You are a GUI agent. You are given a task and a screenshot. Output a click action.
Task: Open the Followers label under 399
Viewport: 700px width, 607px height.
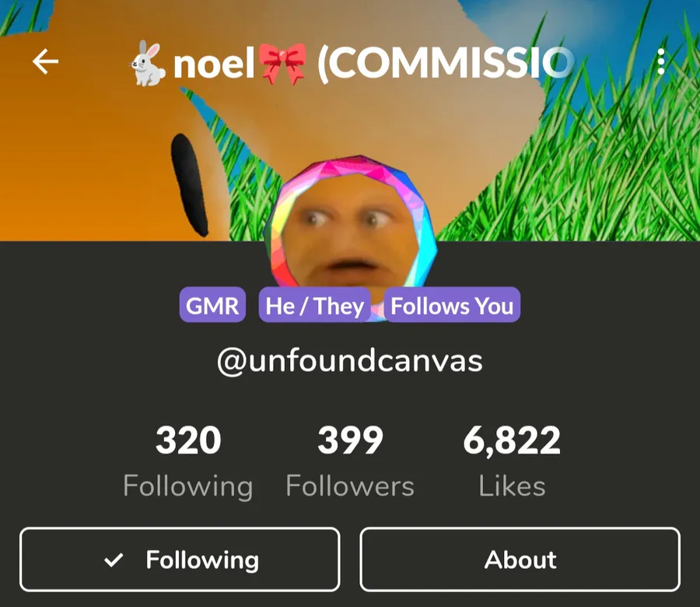point(351,486)
